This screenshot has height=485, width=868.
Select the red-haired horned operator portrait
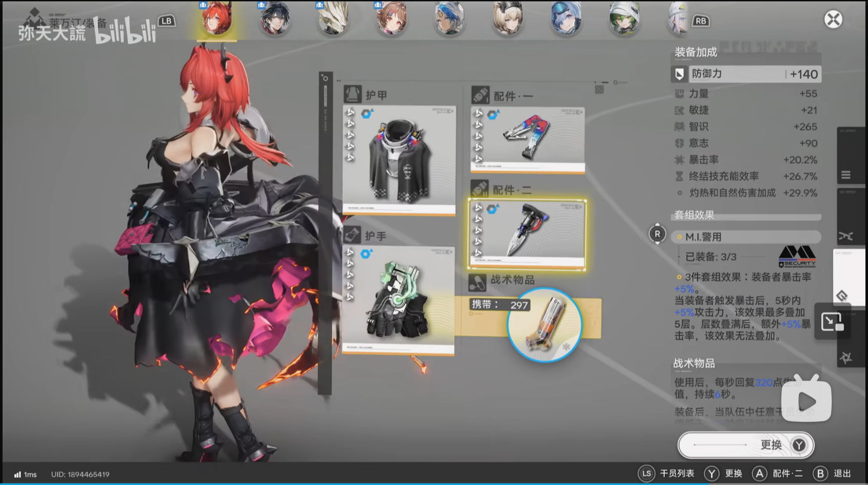pyautogui.click(x=217, y=18)
